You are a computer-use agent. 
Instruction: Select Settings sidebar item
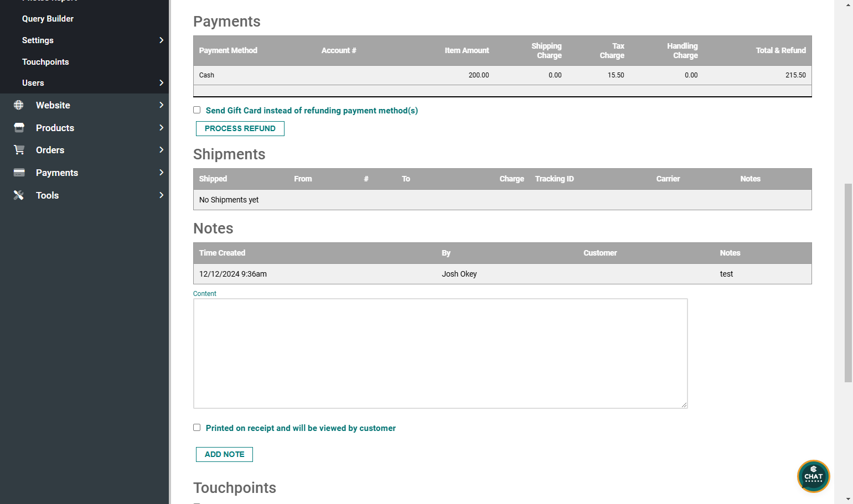[38, 40]
